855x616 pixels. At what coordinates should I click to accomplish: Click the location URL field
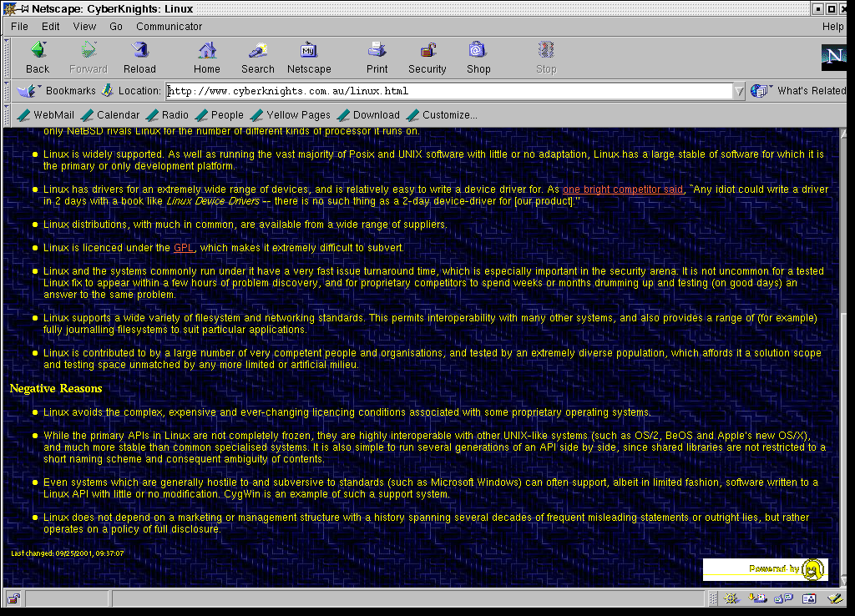449,91
